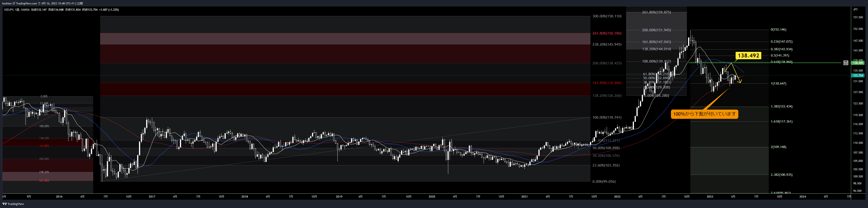Click the red 161.80%(130.906) Fibonacci label
The width and height of the screenshot is (868, 208).
607,83
